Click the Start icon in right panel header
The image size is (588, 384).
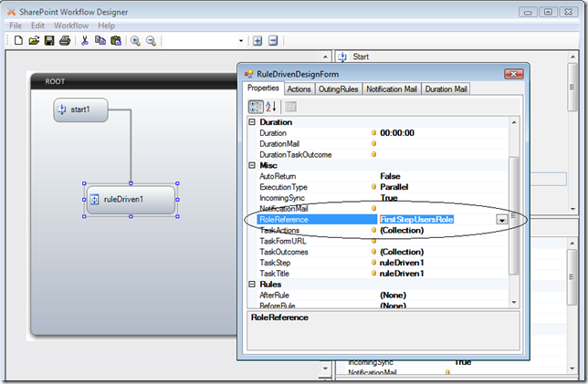(x=342, y=57)
